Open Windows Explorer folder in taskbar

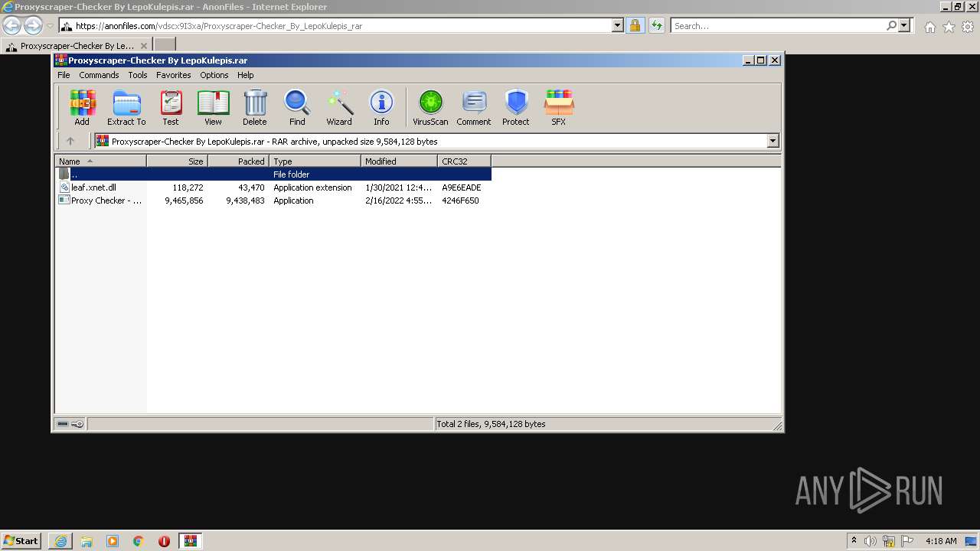87,541
